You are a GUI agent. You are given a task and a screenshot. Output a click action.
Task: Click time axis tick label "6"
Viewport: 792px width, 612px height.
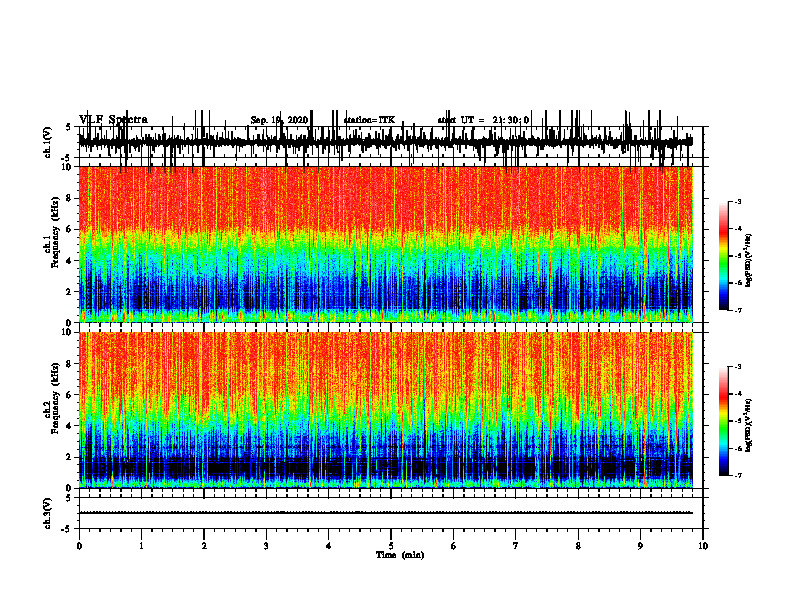[x=453, y=546]
